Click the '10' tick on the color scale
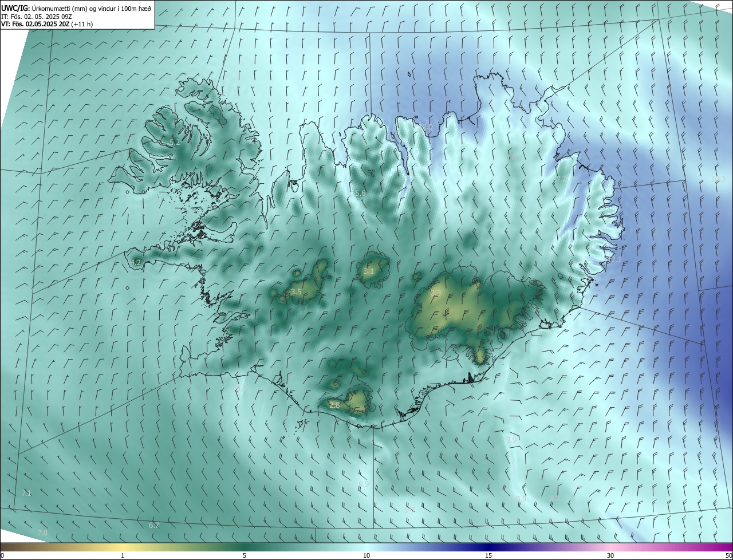 366,555
